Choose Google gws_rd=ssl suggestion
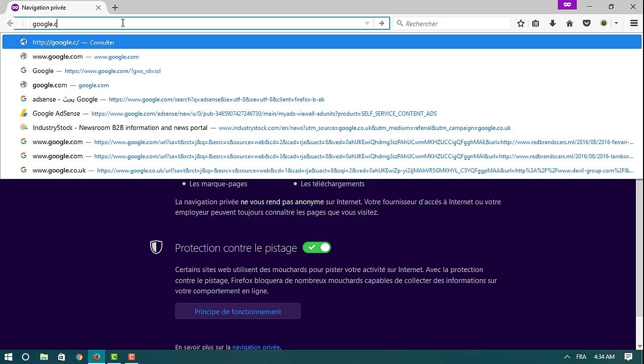 pos(322,71)
